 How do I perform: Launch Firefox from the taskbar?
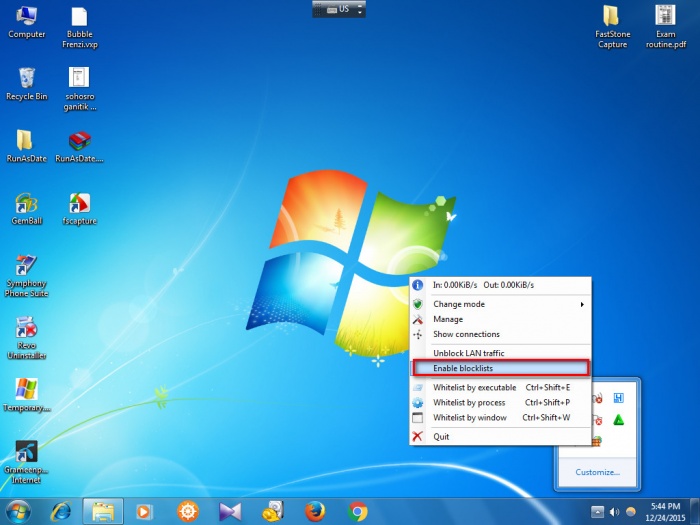(x=313, y=511)
